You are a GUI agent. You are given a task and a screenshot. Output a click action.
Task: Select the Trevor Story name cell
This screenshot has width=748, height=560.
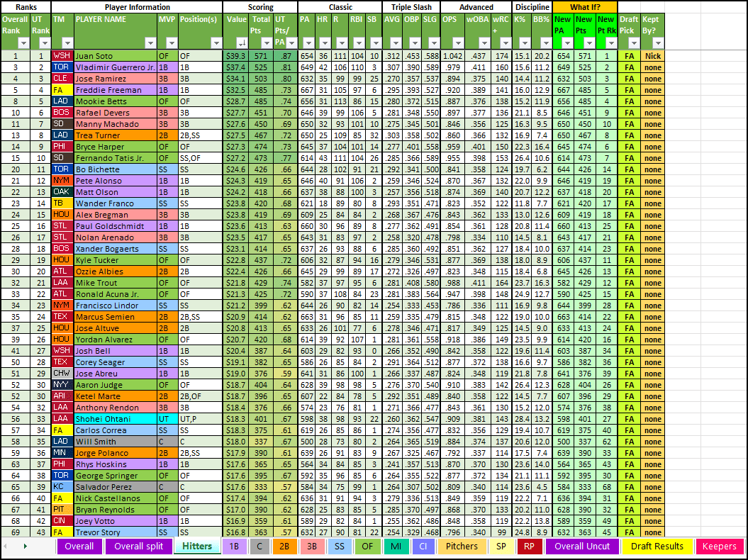(116, 532)
